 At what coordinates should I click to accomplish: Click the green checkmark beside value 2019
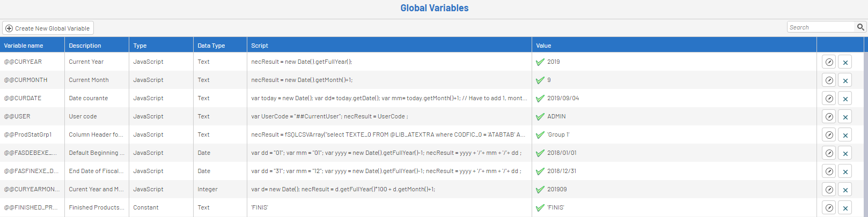click(540, 62)
